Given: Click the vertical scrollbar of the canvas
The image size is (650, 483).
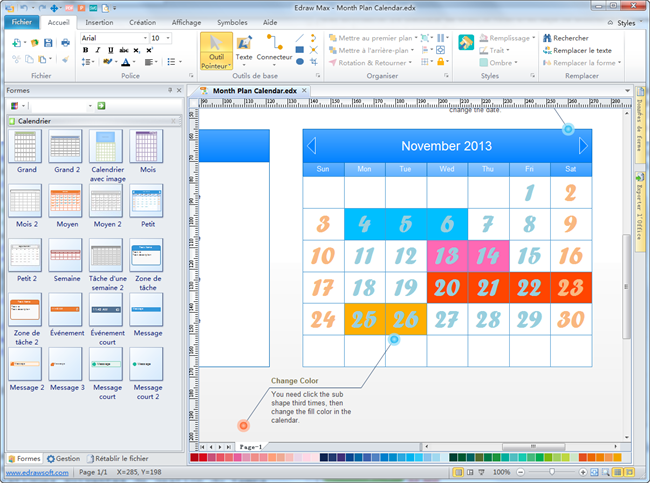Looking at the screenshot, I should click(627, 286).
